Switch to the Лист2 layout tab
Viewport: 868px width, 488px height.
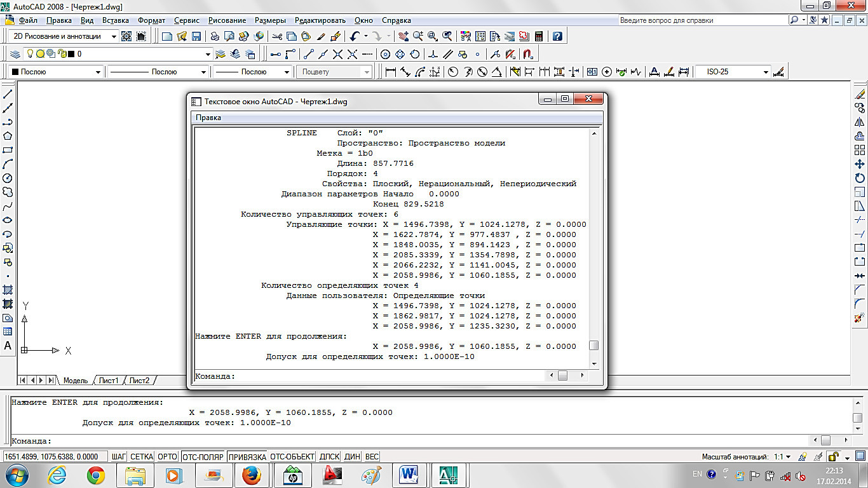click(139, 381)
